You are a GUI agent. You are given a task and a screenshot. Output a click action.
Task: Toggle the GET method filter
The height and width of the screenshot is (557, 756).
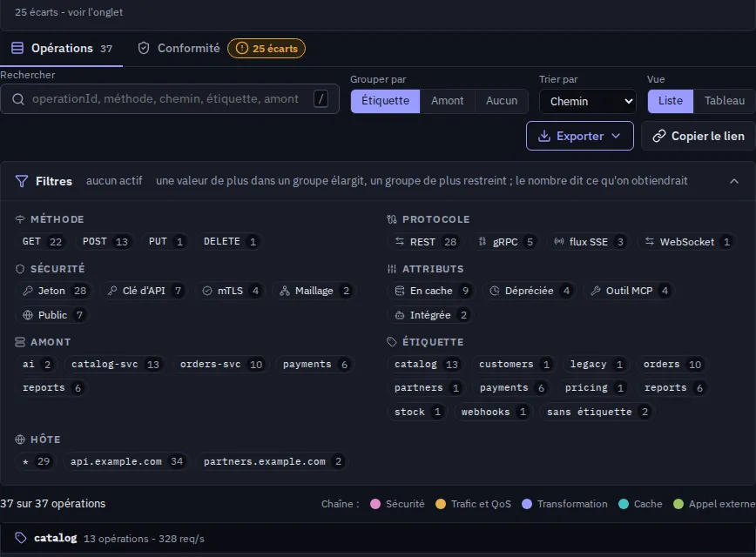tap(43, 241)
